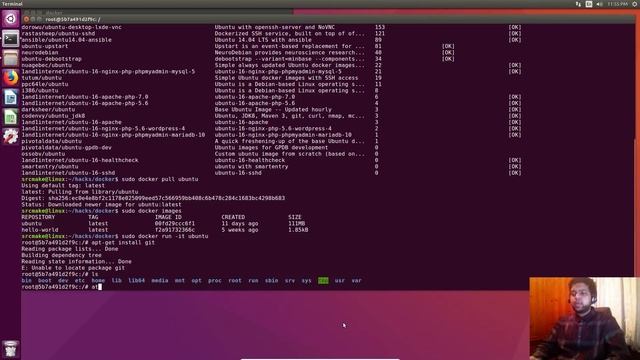Click the '11 days ago' created value
Image resolution: width=640 pixels, height=360 pixels.
tap(240, 224)
